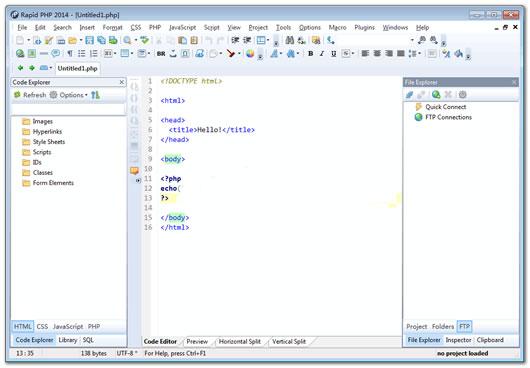The width and height of the screenshot is (530, 368).
Task: Open the list spacing dropdown arrow
Action: pyautogui.click(x=419, y=53)
